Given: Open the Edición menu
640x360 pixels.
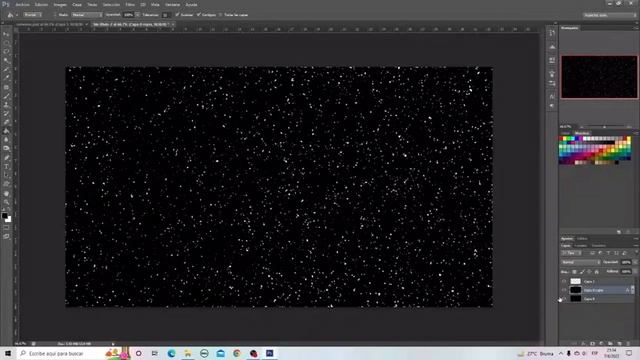Looking at the screenshot, I should click(x=41, y=5).
